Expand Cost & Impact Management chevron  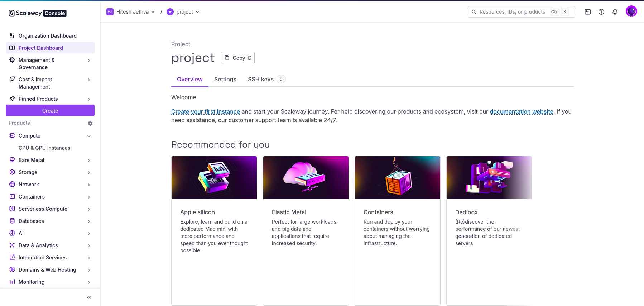[x=89, y=80]
